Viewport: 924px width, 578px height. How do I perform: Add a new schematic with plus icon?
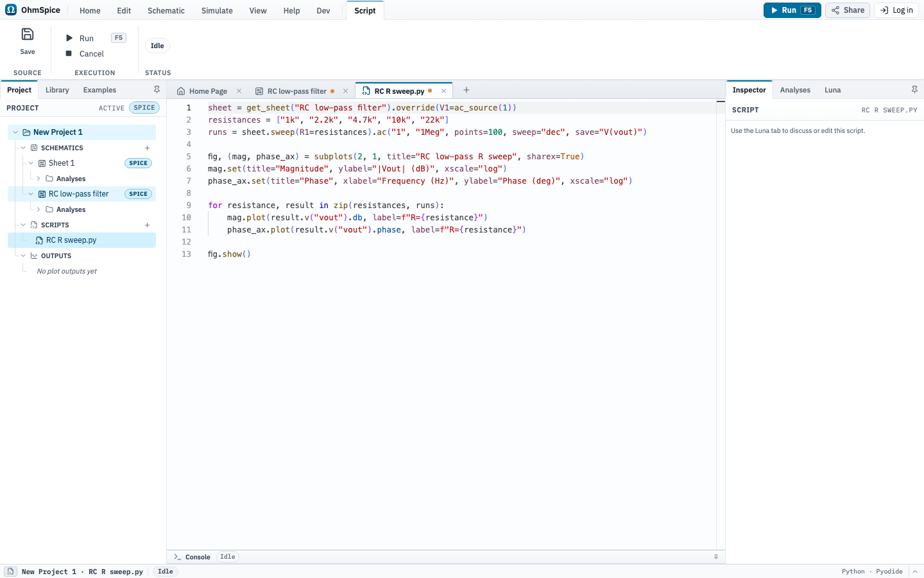tap(147, 148)
